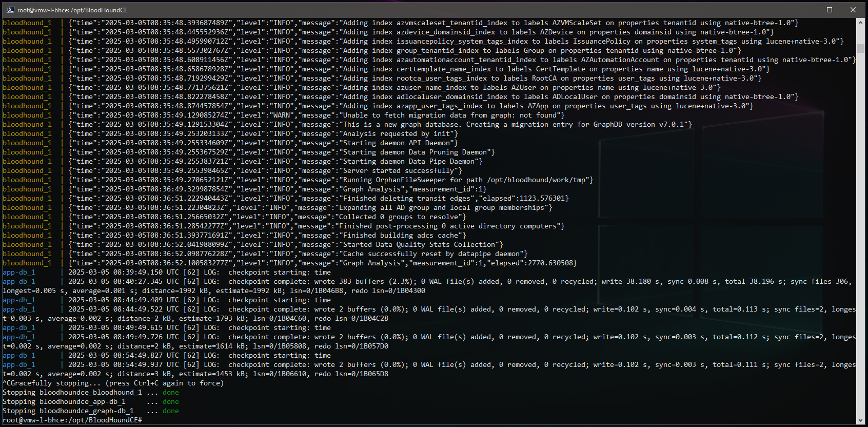Click the shell prompt root@vmw-l-bhce:/opt/BloodHoundCE#
Viewport: 868px width, 427px height.
pyautogui.click(x=72, y=420)
